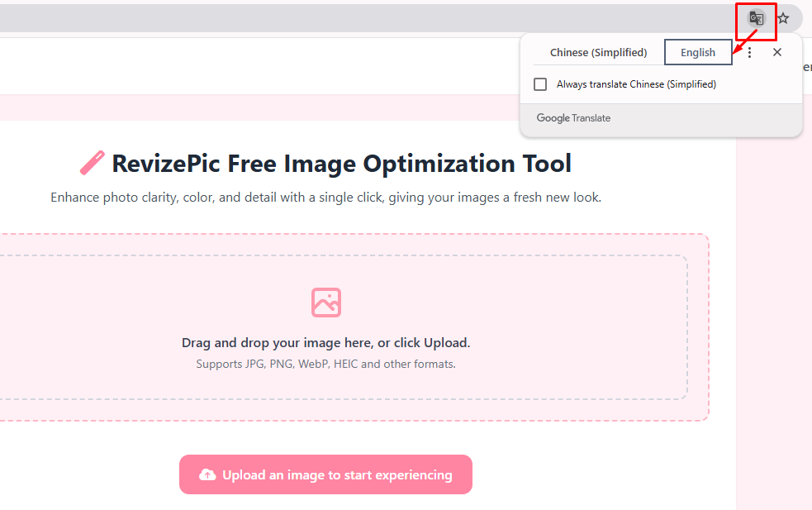Viewport: 812px width, 510px height.
Task: Click the image placeholder icon in the drop zone
Action: pyautogui.click(x=325, y=303)
